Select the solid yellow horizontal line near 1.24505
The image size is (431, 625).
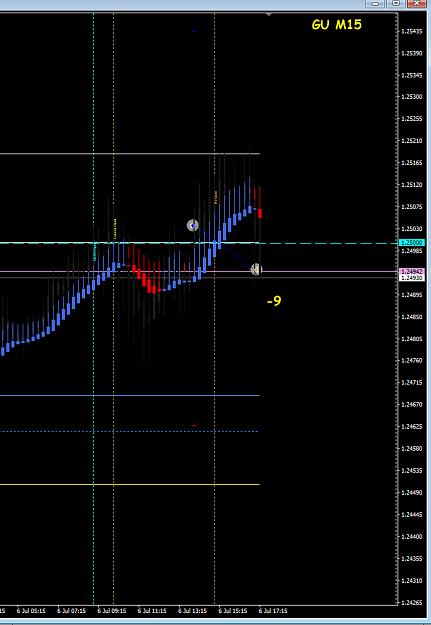[130, 485]
